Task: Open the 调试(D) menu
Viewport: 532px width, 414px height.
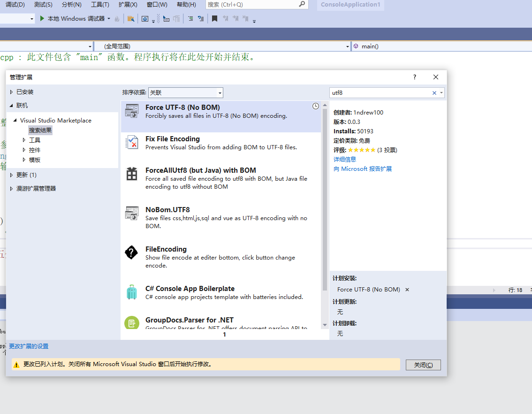Action: [15, 4]
